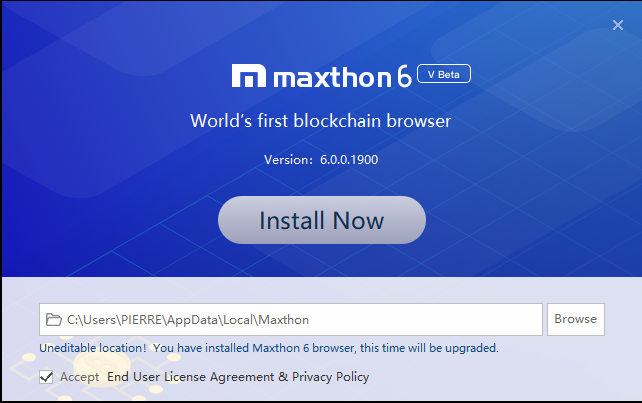Click the "PIERRE" segment of the install path
Screen dimensions: 642x403
click(x=142, y=320)
